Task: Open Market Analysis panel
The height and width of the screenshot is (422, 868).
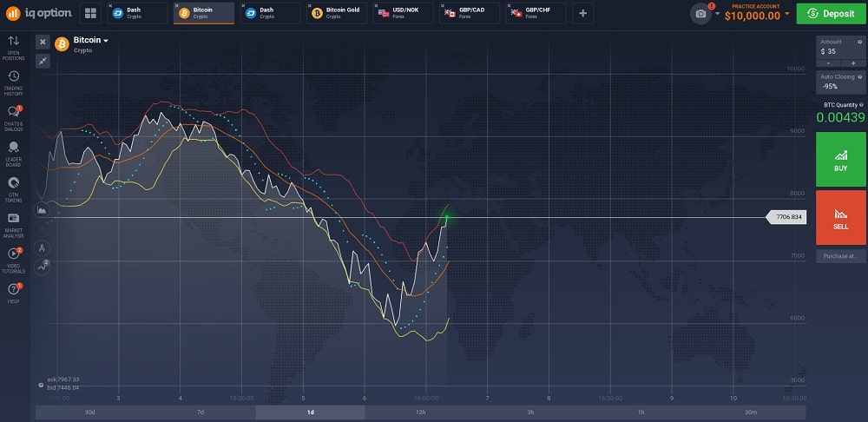Action: [14, 222]
